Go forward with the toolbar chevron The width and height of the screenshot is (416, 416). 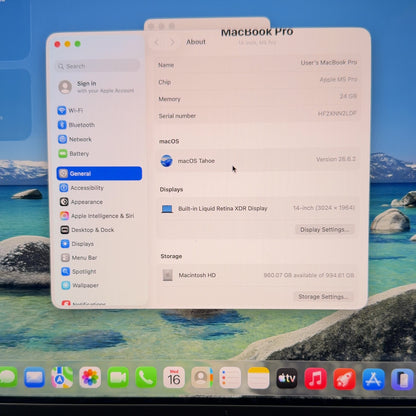point(172,42)
